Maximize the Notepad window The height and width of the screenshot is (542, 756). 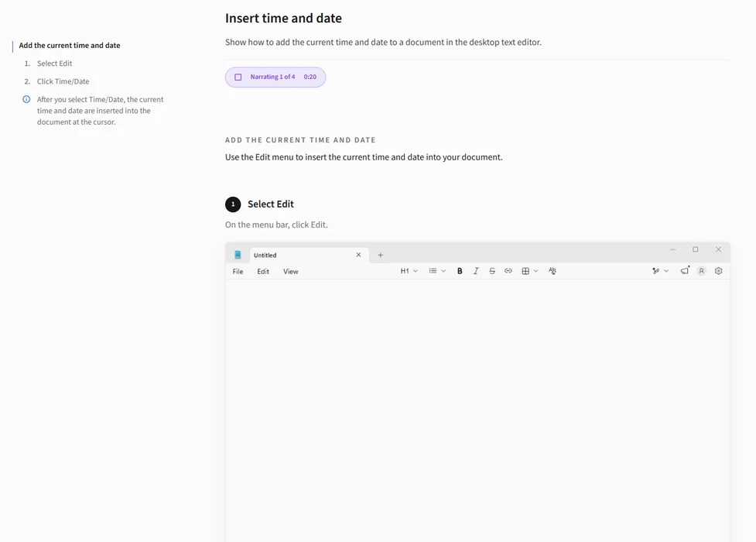click(x=695, y=249)
